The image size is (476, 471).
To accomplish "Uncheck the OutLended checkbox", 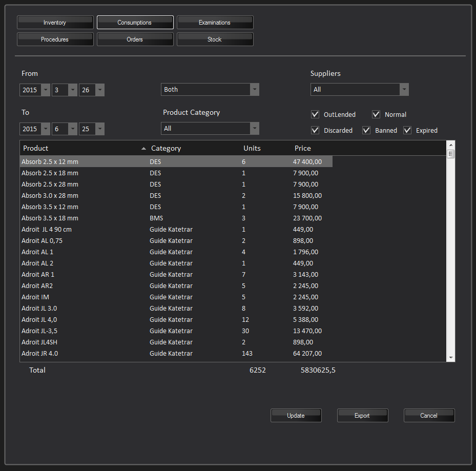I will click(315, 114).
